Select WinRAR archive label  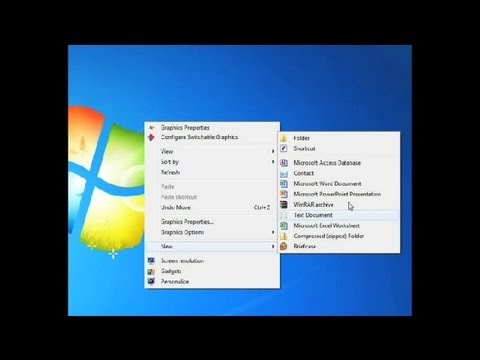coord(313,205)
